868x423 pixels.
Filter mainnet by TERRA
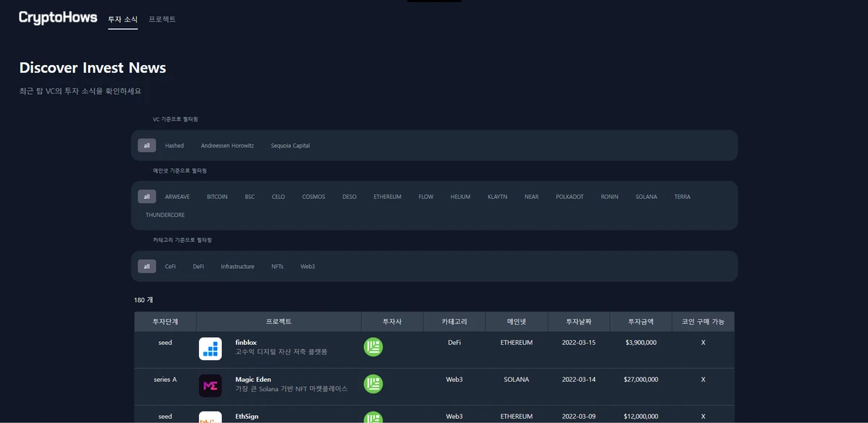point(682,197)
